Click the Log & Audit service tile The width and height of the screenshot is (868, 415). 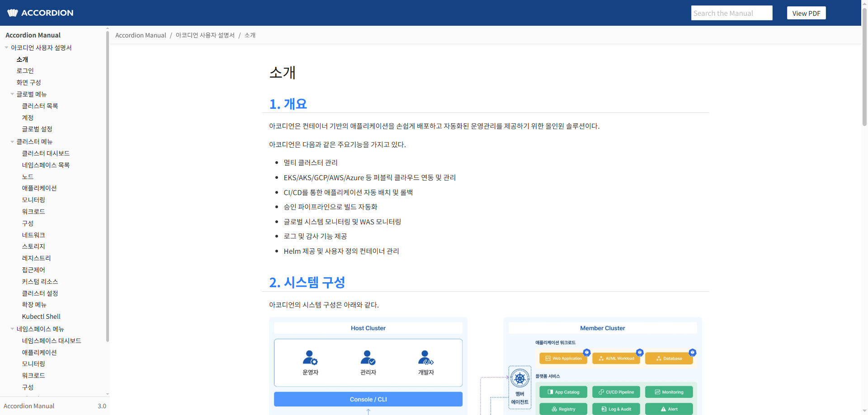coord(616,409)
